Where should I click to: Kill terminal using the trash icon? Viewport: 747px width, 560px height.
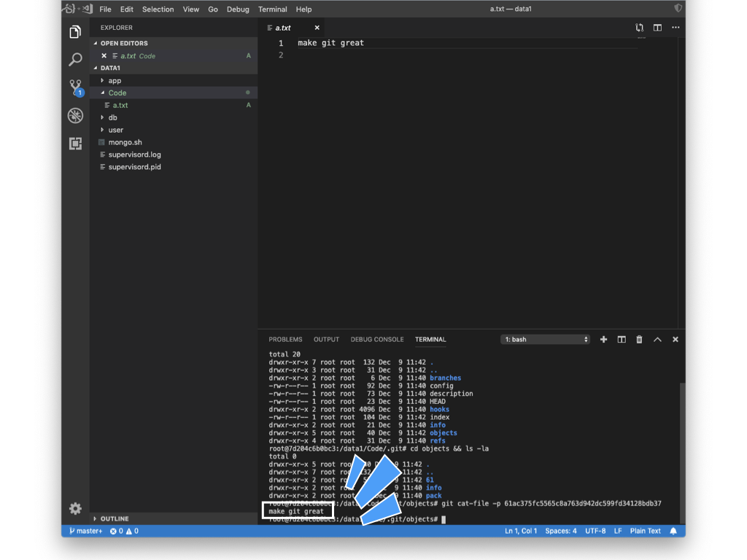click(639, 340)
